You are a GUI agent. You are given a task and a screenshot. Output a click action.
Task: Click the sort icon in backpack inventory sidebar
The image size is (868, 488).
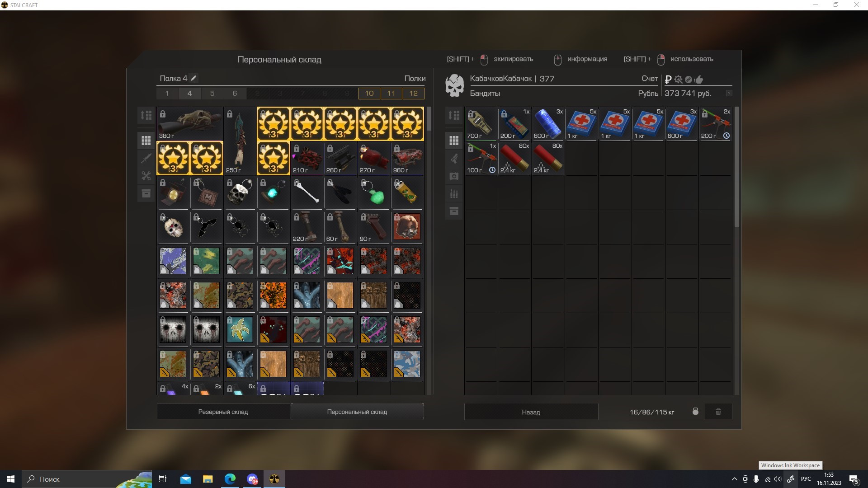[454, 115]
